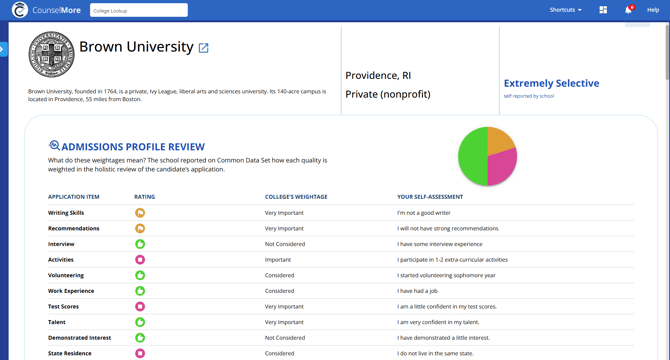Click the Rating column header

[x=144, y=197]
